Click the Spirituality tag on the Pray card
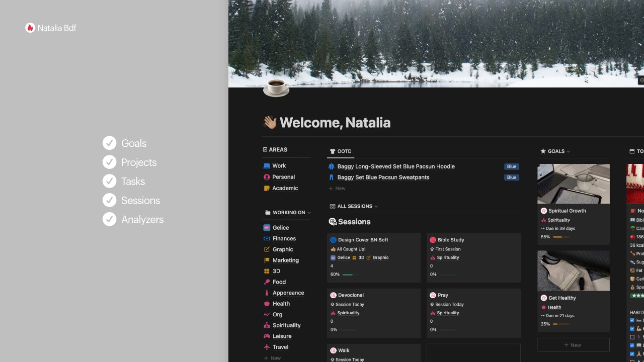The image size is (644, 362). (x=448, y=313)
